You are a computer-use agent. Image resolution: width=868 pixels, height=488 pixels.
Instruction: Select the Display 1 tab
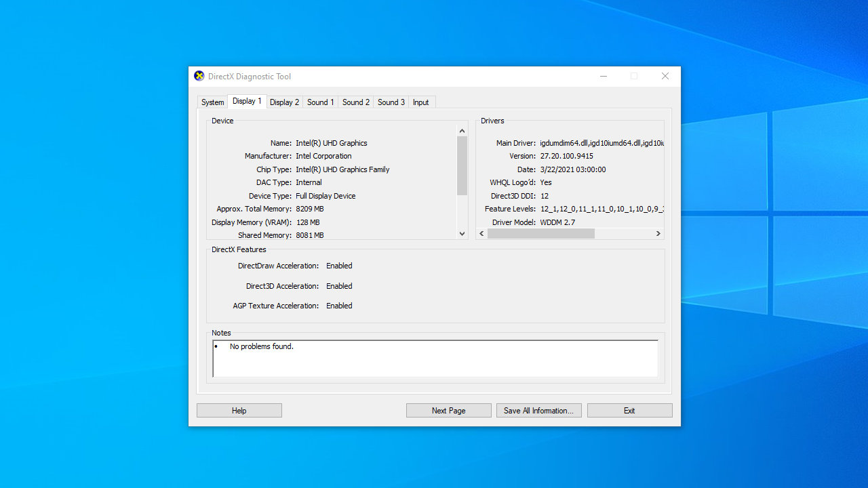[247, 101]
